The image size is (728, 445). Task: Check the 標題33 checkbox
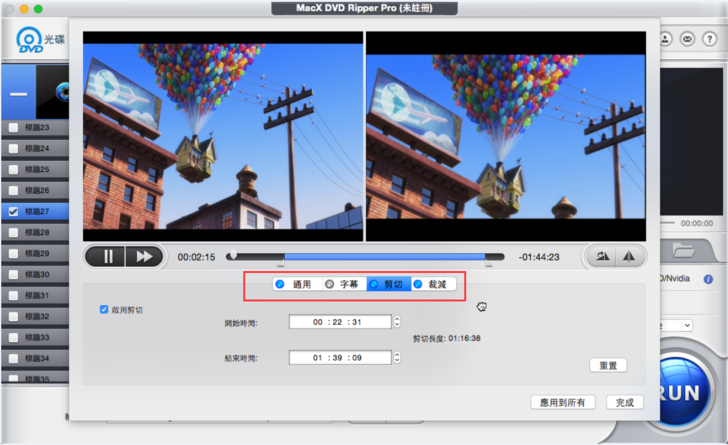[13, 337]
